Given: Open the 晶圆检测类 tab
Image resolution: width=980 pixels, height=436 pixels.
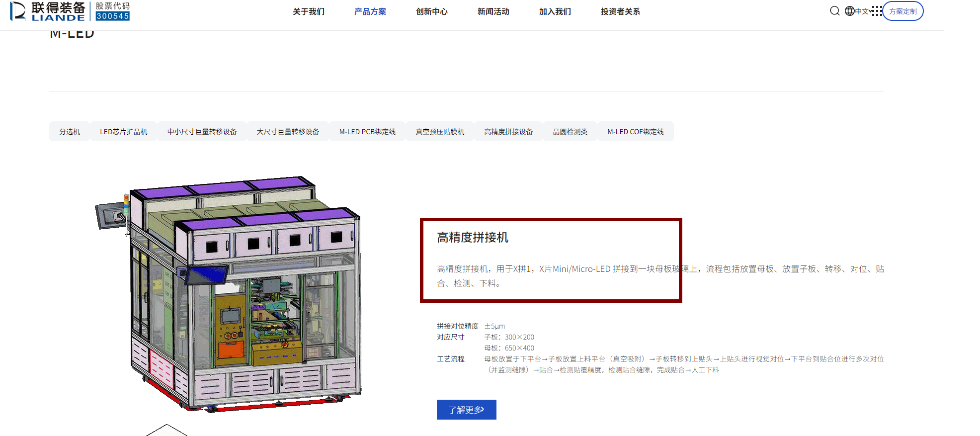Looking at the screenshot, I should click(570, 131).
